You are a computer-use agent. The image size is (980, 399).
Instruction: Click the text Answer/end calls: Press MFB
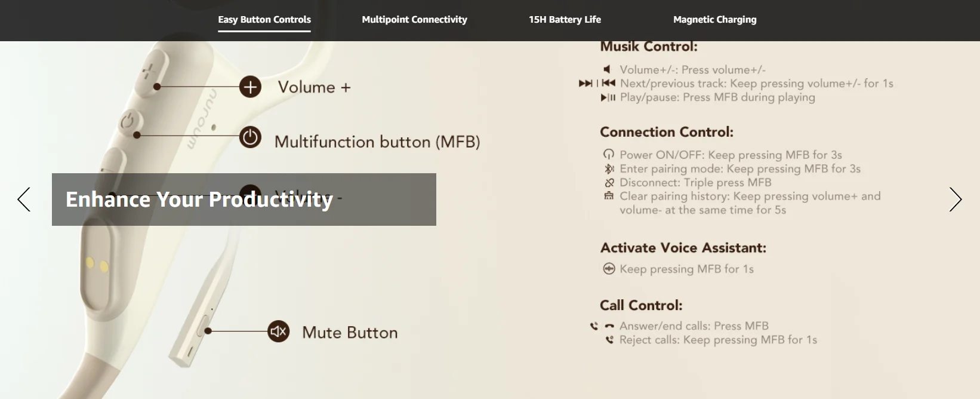point(694,326)
